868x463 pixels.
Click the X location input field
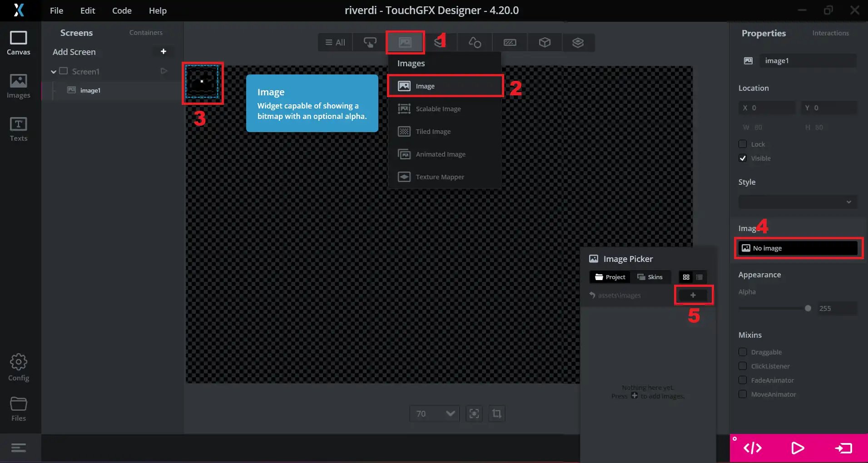(767, 108)
